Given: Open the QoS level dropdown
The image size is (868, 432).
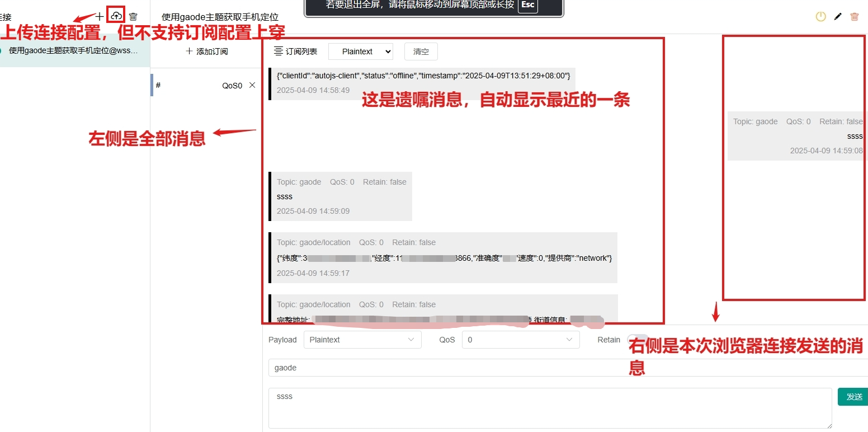Looking at the screenshot, I should [x=520, y=340].
